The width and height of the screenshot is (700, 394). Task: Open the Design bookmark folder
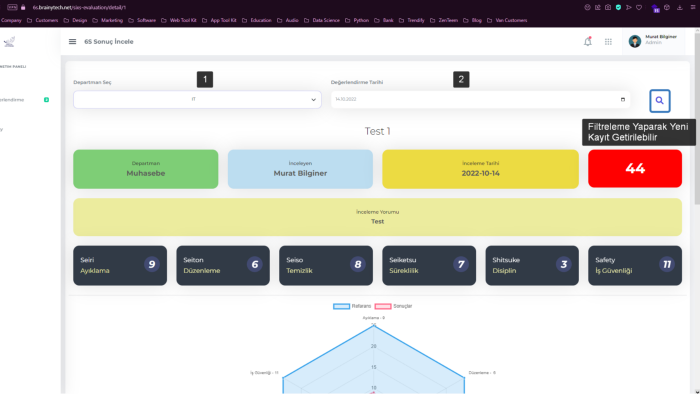coord(75,20)
